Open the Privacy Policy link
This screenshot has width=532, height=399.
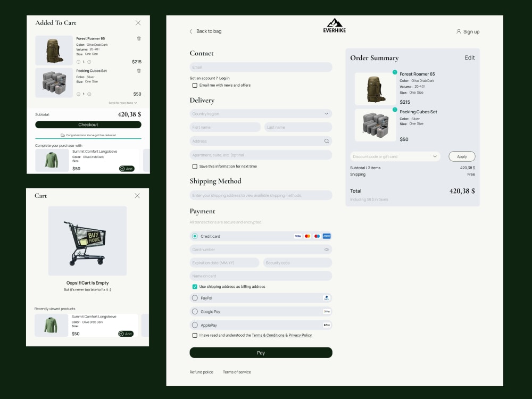coord(300,335)
